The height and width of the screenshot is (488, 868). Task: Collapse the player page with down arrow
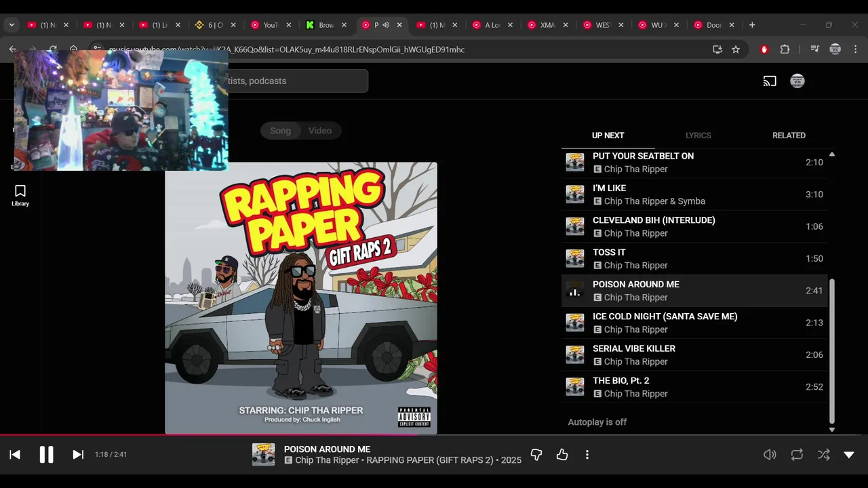[x=849, y=455]
